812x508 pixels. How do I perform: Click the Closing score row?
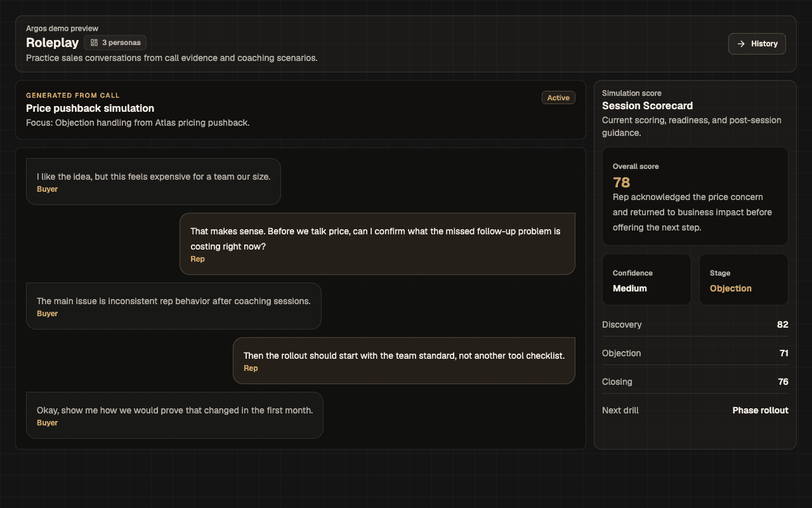(695, 382)
